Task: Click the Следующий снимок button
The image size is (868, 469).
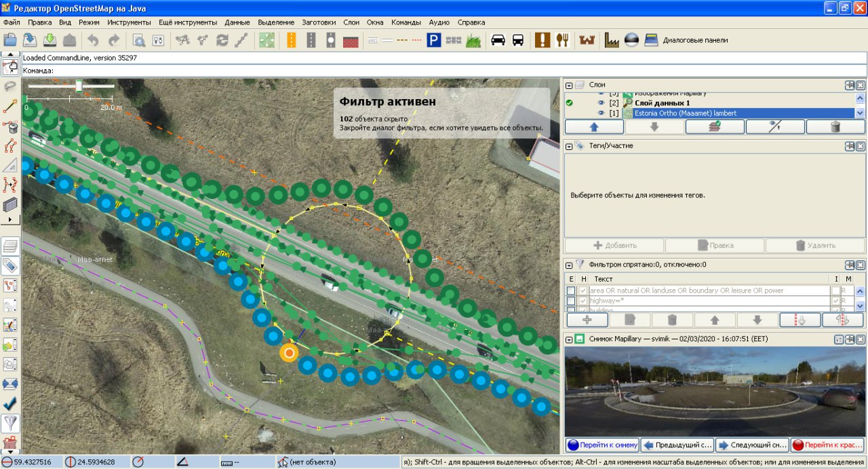Action: pos(752,445)
